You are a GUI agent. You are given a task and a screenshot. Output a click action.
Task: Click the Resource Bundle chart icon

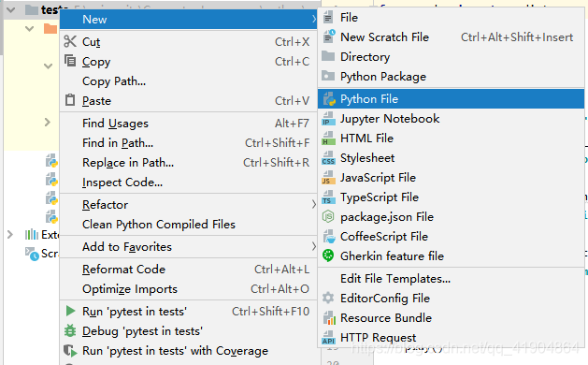[329, 318]
